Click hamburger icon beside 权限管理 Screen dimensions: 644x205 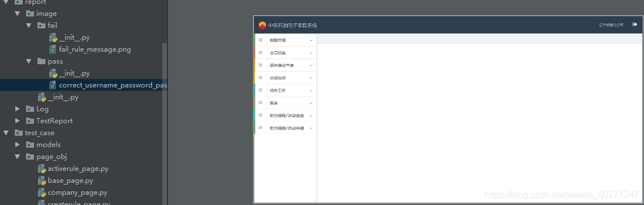tap(260, 40)
